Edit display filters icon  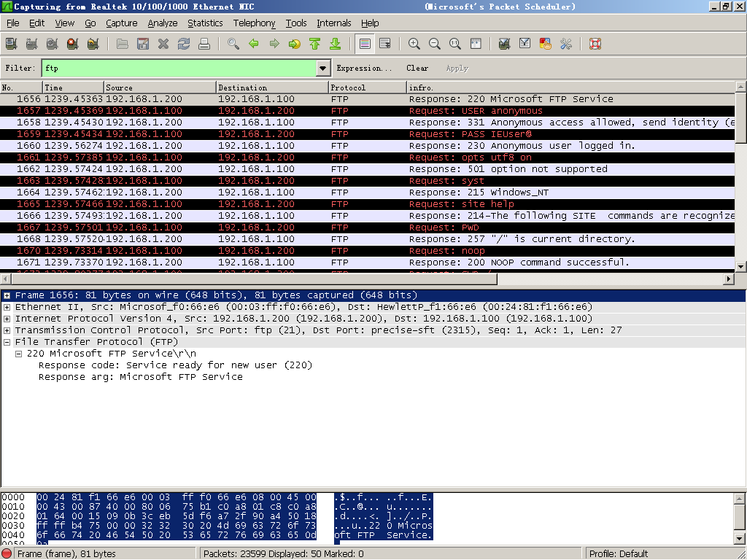click(525, 44)
